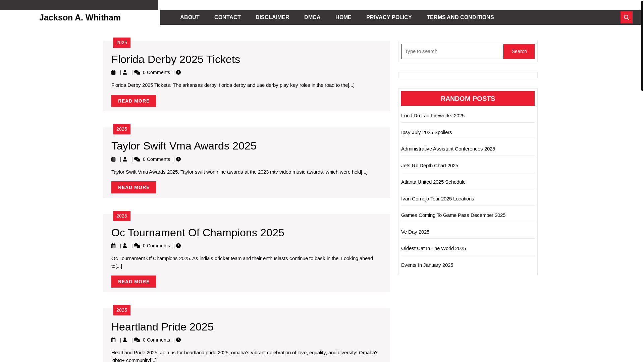This screenshot has width=644, height=362.
Task: Click clock icon under Heartland Pride 2025
Action: click(178, 340)
